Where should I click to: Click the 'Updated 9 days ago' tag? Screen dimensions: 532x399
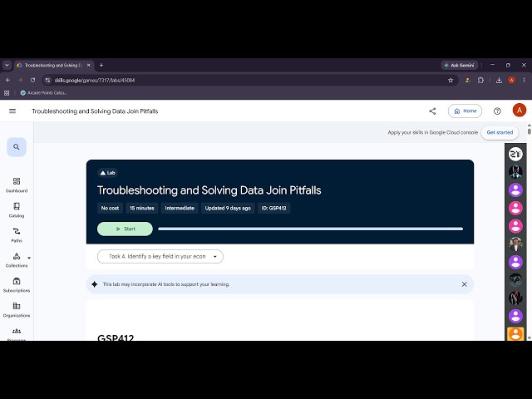(228, 208)
